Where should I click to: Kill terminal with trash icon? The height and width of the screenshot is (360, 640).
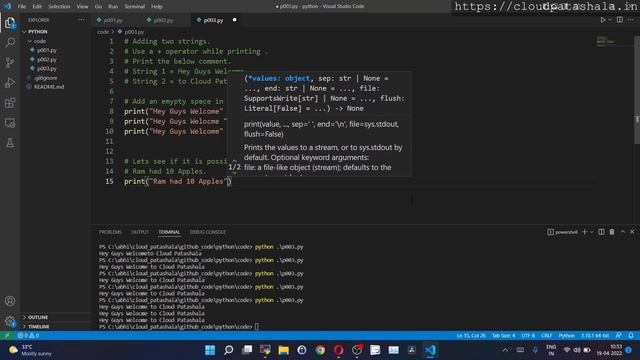(612, 232)
